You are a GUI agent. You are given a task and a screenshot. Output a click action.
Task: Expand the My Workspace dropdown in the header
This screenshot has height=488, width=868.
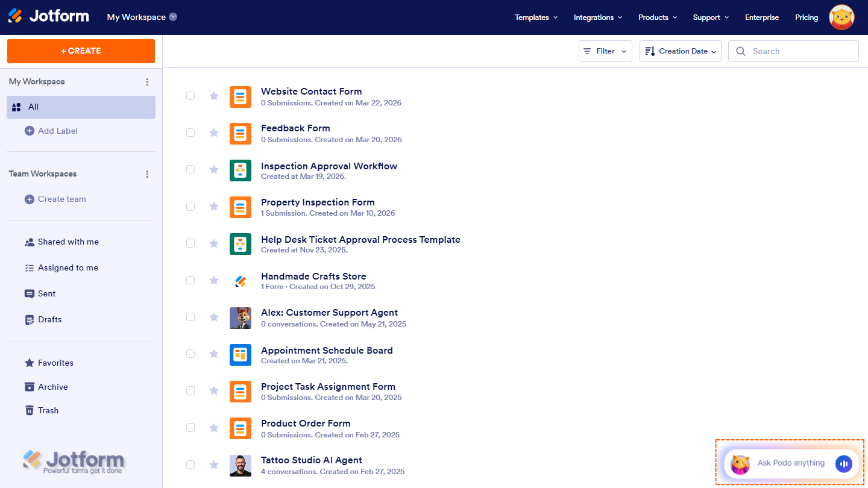click(x=142, y=17)
